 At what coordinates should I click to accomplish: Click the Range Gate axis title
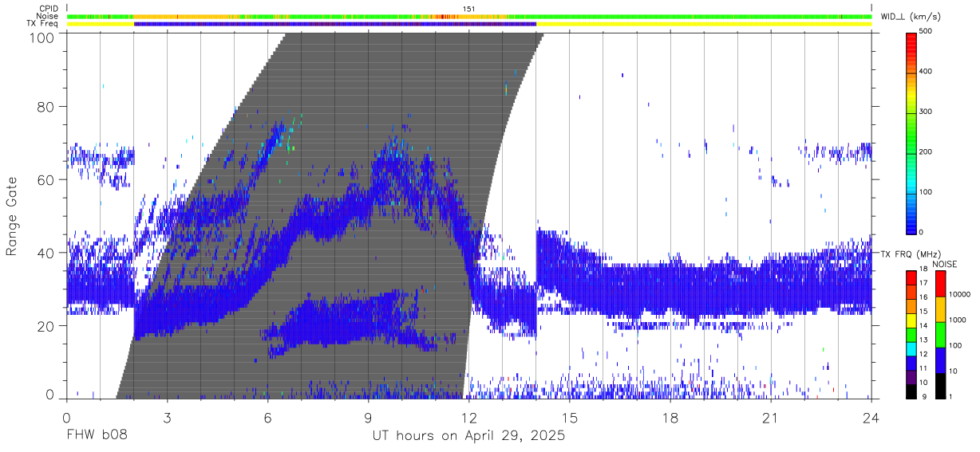tap(13, 216)
